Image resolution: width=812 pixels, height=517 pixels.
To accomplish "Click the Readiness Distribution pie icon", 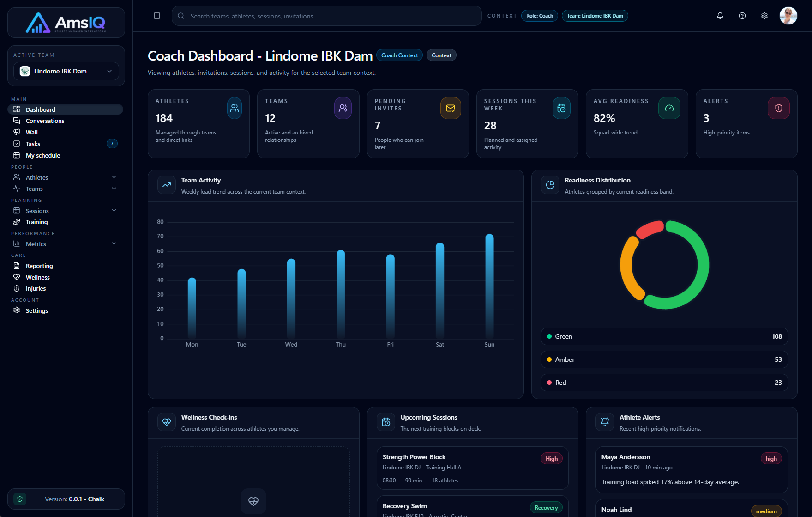I will (550, 185).
